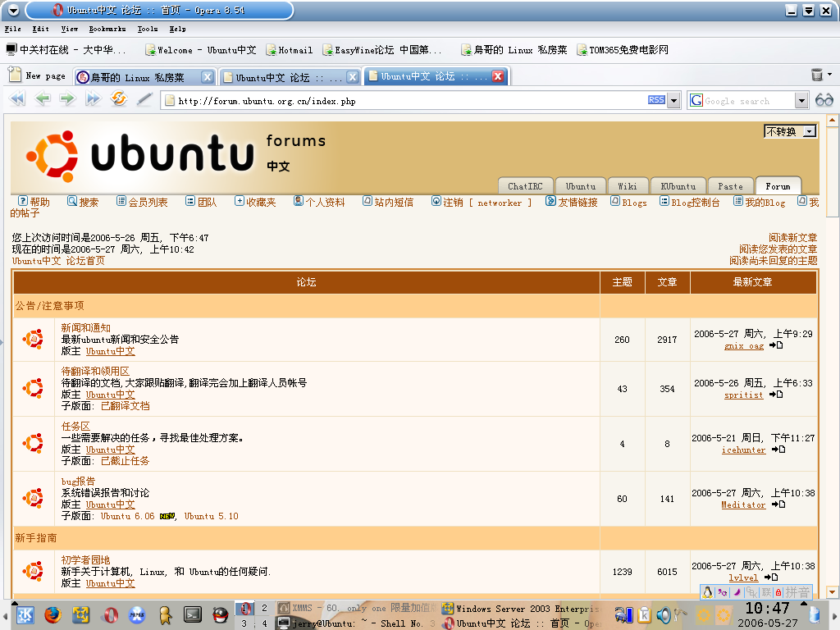Image resolution: width=840 pixels, height=630 pixels.
Task: Click the forum status icon beside 新闻和通知
Action: tap(33, 339)
